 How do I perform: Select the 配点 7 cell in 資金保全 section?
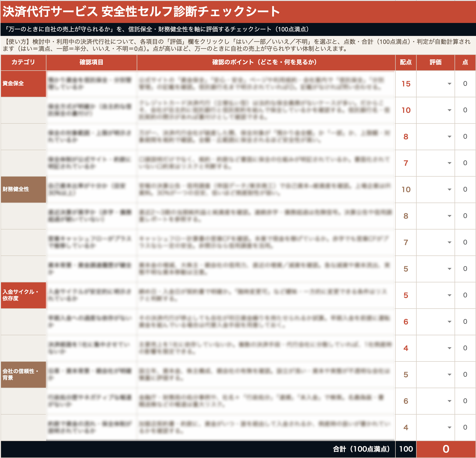[406, 163]
